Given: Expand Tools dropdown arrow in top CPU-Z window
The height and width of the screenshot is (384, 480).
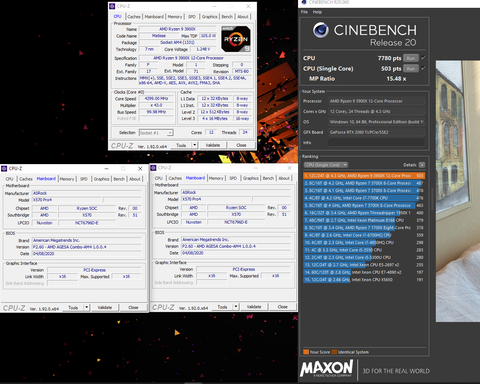Looking at the screenshot, I should coord(195,145).
